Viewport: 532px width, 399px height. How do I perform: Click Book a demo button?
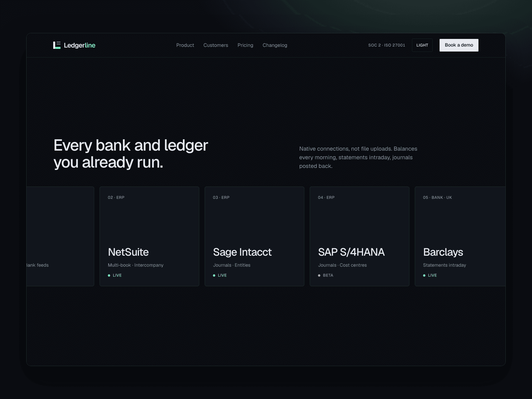click(x=459, y=45)
